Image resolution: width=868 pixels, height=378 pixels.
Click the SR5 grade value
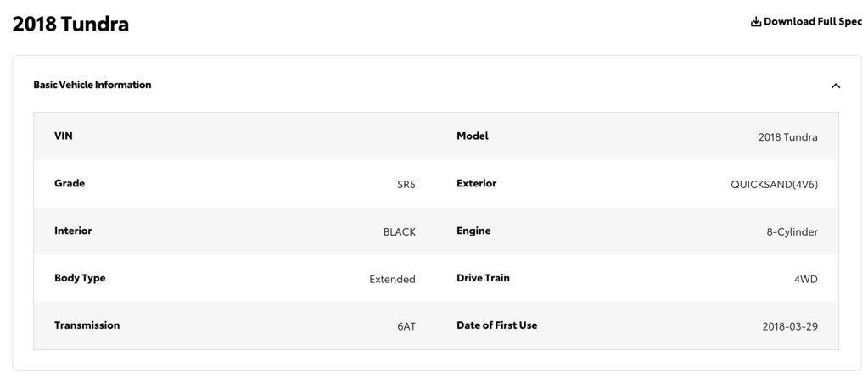[406, 185]
